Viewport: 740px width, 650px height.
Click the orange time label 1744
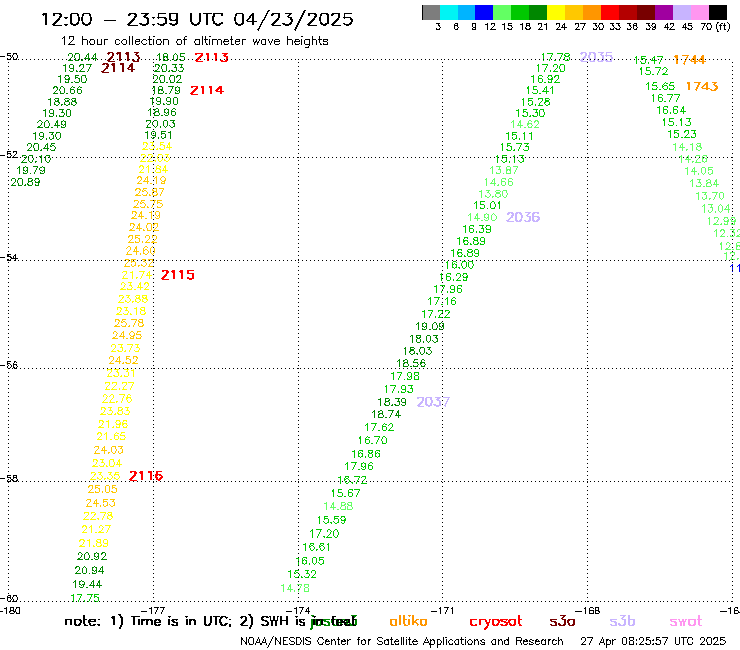(690, 59)
